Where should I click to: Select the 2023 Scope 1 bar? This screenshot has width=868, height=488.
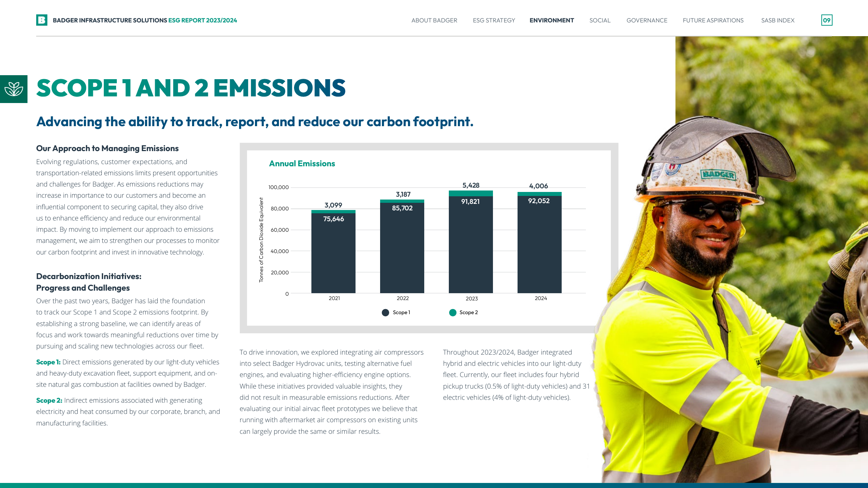471,245
